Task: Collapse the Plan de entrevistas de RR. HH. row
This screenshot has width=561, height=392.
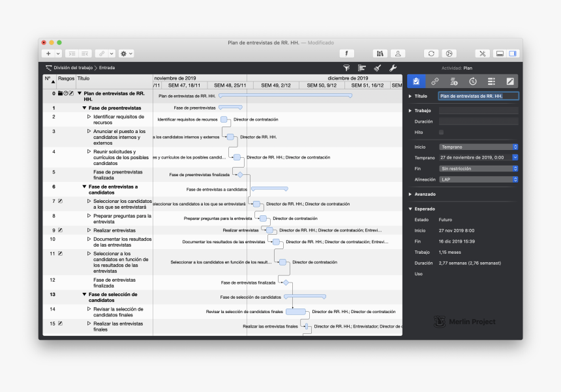Action: [x=80, y=93]
